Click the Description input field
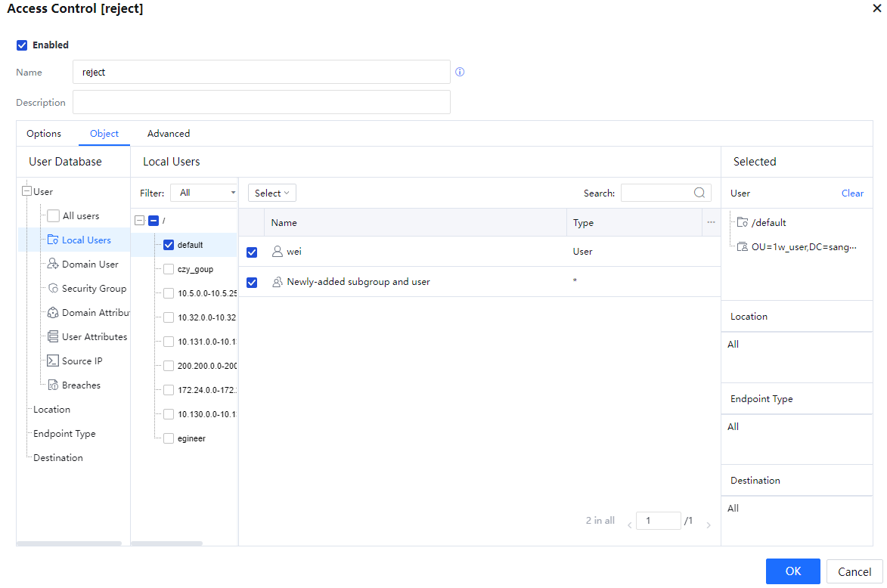This screenshot has width=887, height=588. [x=262, y=102]
